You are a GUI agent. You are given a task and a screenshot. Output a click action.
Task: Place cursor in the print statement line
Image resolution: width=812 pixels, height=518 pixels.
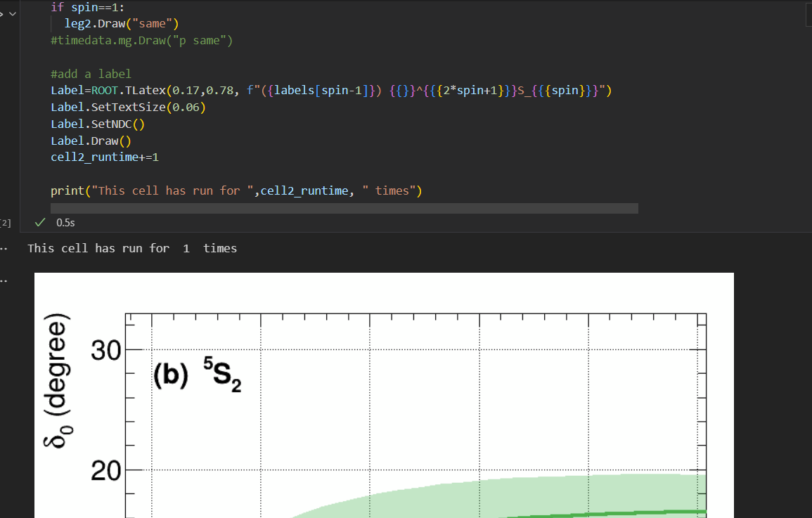click(x=236, y=190)
